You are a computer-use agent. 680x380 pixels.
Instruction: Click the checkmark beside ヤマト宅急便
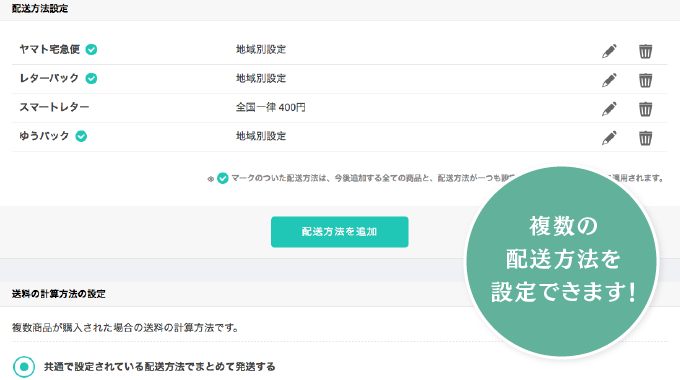coord(91,49)
